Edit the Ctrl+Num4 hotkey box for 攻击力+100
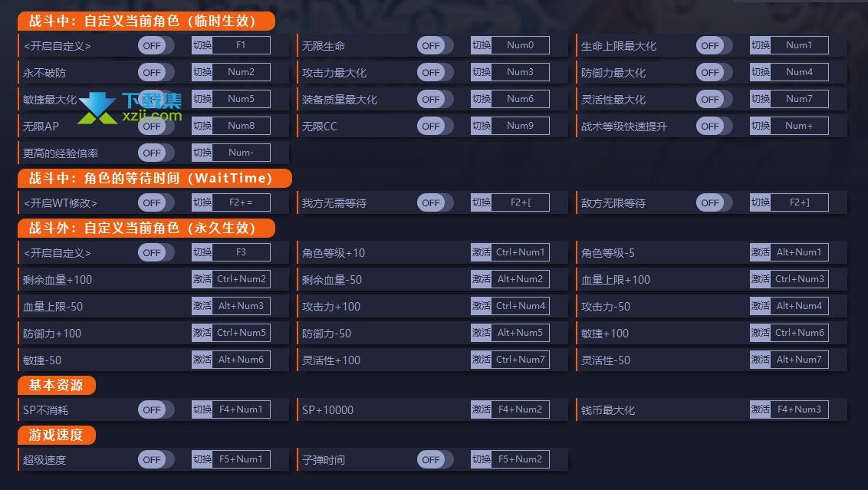The image size is (868, 490). click(521, 306)
